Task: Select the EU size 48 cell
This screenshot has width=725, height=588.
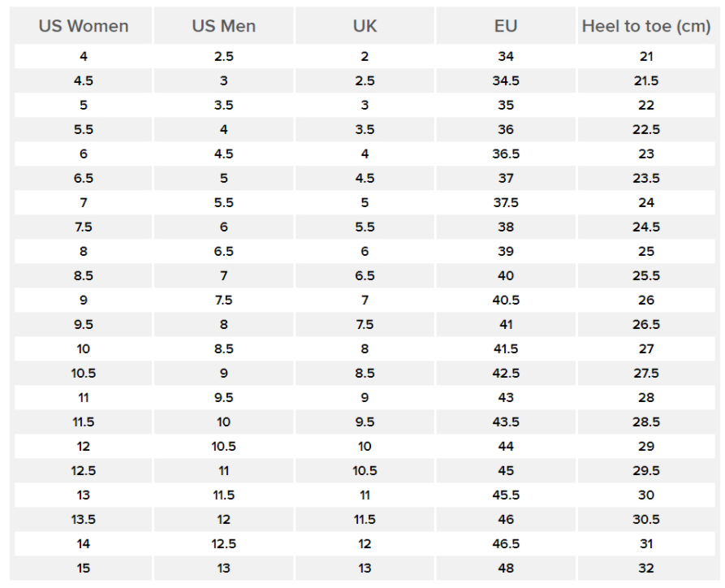Action: click(506, 568)
